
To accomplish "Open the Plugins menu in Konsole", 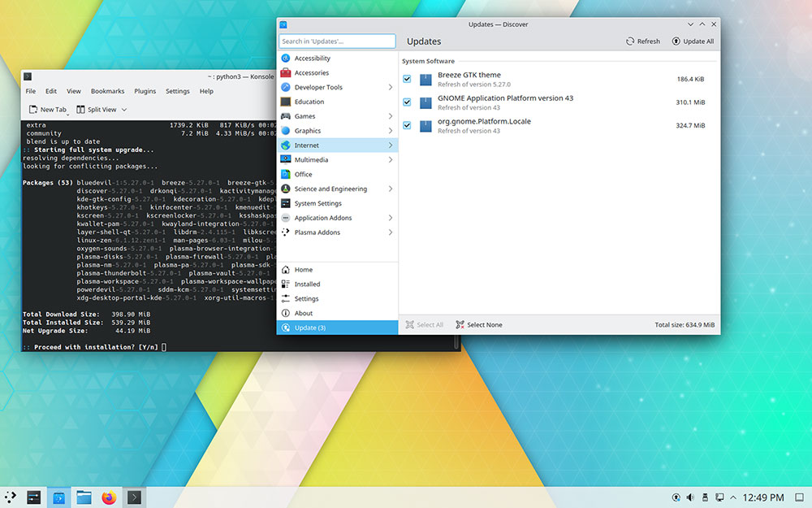I will (x=145, y=91).
